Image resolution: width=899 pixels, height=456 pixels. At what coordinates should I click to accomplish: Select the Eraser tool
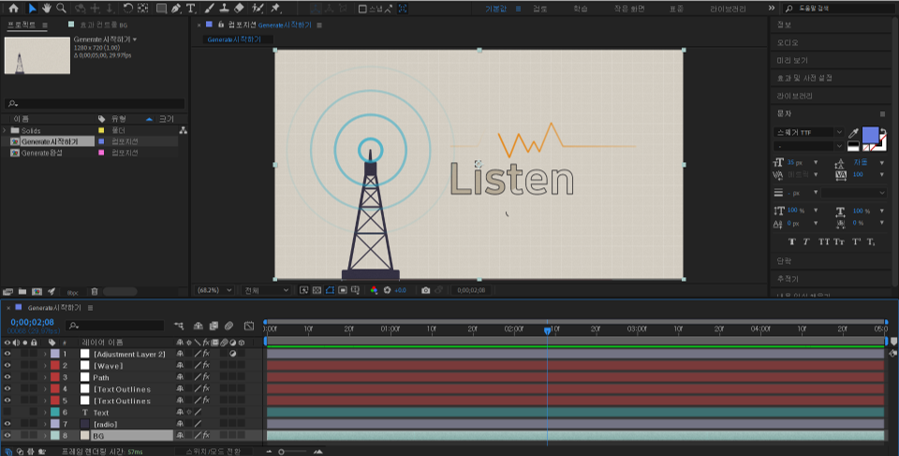click(239, 8)
